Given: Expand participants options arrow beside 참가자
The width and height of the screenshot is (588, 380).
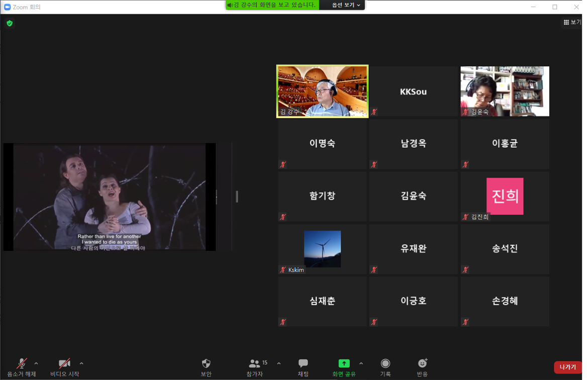Looking at the screenshot, I should tap(278, 363).
